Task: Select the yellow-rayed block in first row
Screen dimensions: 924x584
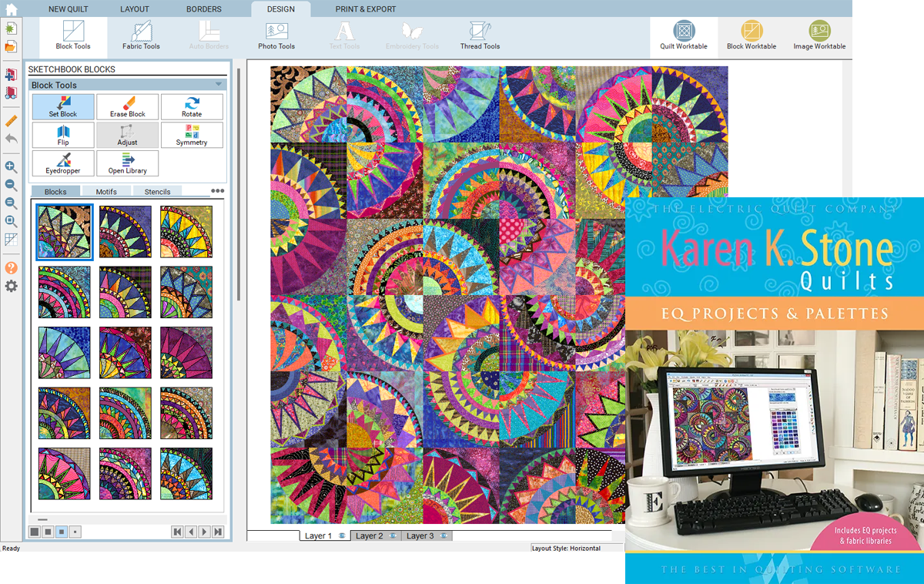Action: 186,232
